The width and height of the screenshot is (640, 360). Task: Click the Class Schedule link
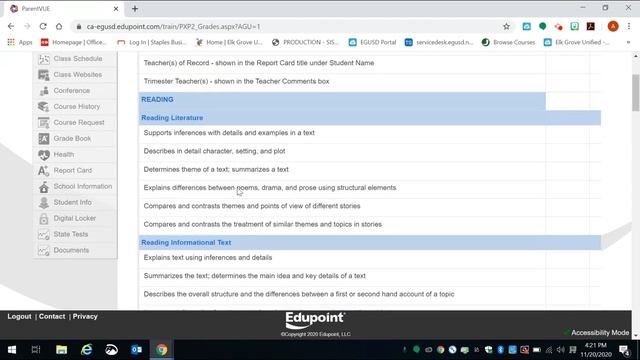[x=78, y=59]
